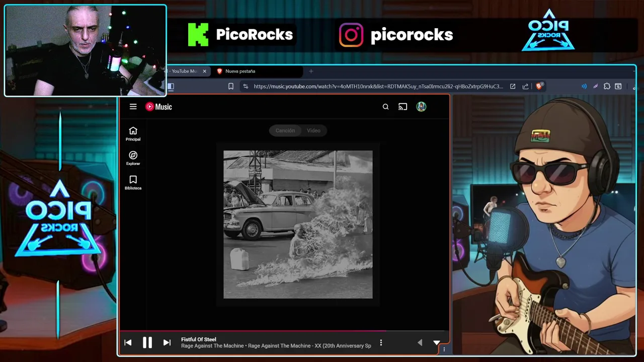
Task: Switch to the Nueva pestaña tab
Action: coord(257,71)
